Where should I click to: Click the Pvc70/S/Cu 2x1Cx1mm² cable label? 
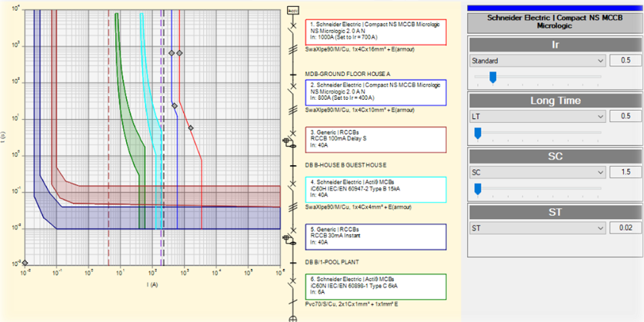click(352, 304)
